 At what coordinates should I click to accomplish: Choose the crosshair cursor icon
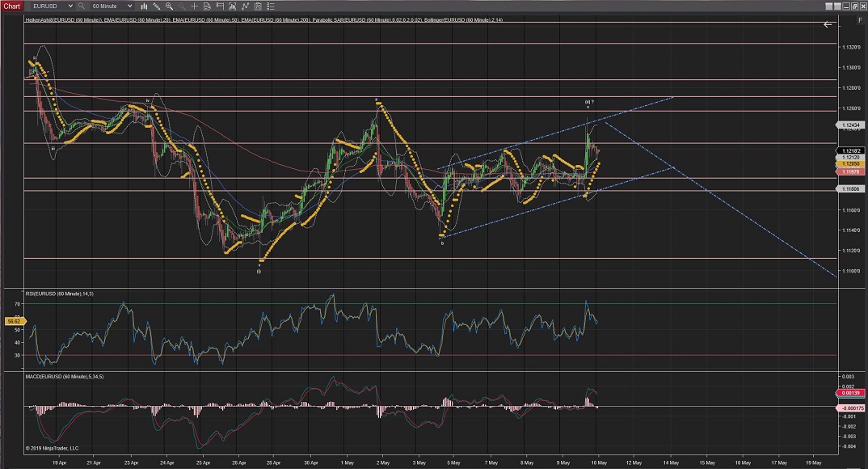tap(194, 6)
